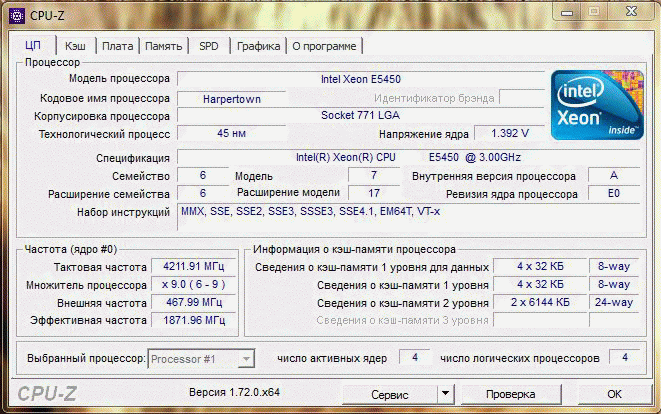
Task: Click the empty L3 cache size field
Action: point(540,320)
